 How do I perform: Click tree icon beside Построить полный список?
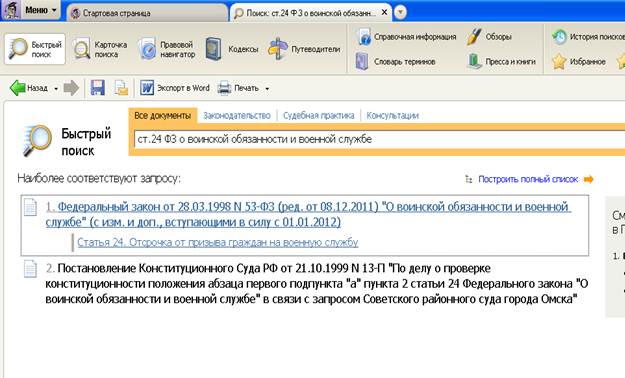469,179
